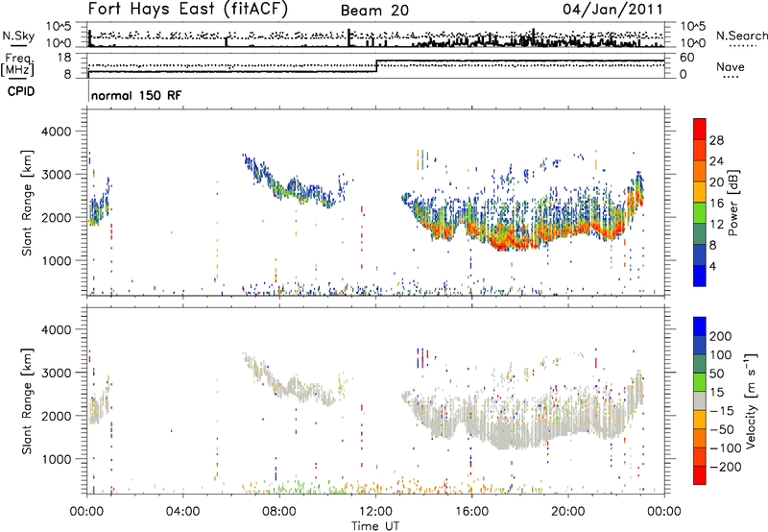768x532 pixels.
Task: Click the 28 label on power colorbar
Action: click(x=716, y=140)
